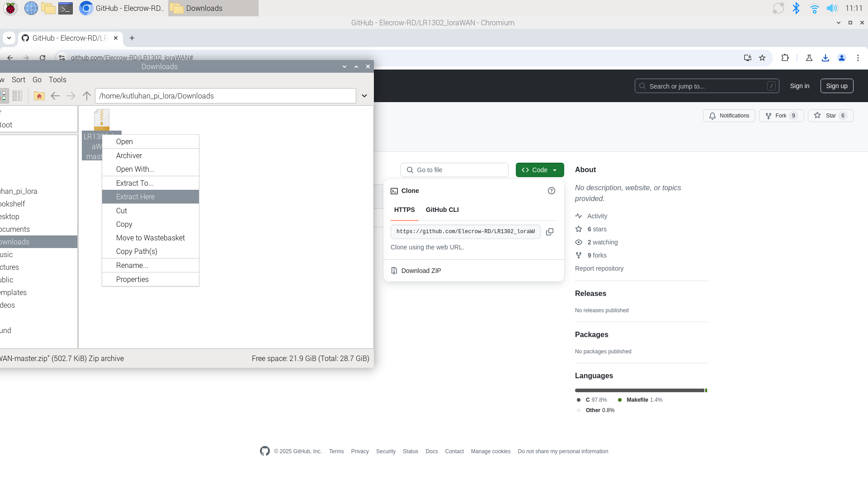Viewport: 868px width, 488px height.
Task: Click the Bluetooth tray icon
Action: pos(796,8)
